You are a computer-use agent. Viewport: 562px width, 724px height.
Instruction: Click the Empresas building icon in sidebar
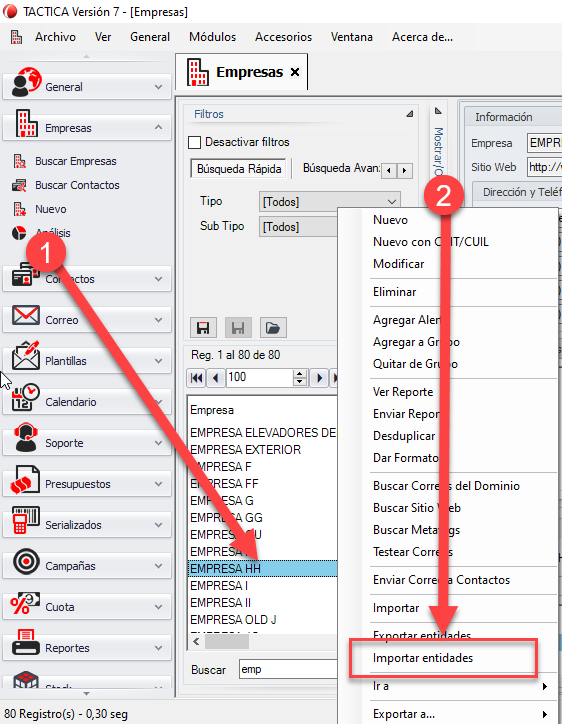tap(26, 123)
